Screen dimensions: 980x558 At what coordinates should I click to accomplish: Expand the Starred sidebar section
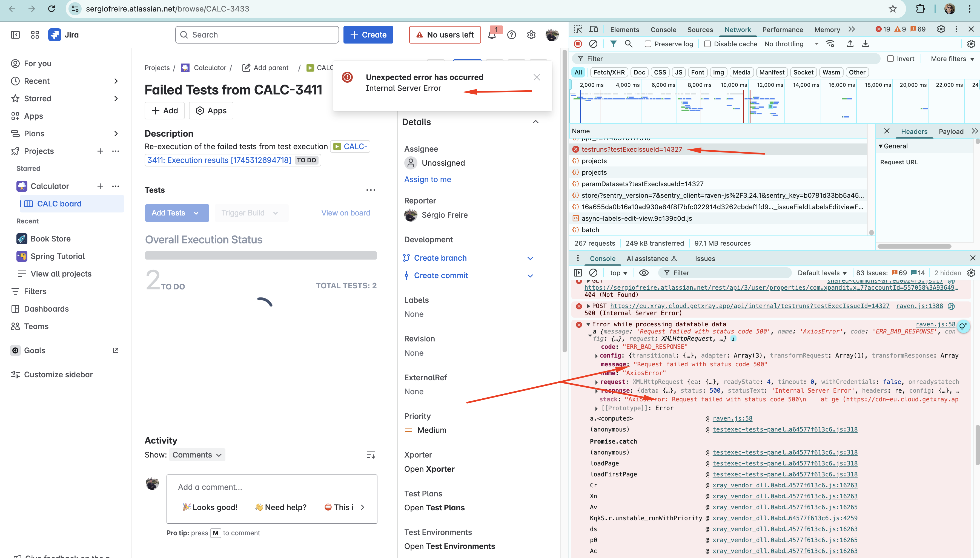click(x=116, y=99)
